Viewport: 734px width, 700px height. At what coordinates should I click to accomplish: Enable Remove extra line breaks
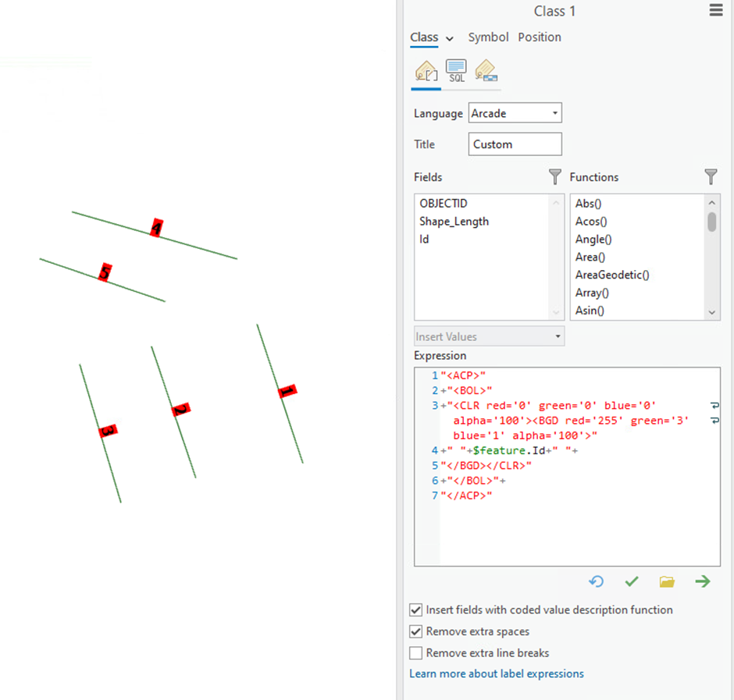[x=415, y=653]
